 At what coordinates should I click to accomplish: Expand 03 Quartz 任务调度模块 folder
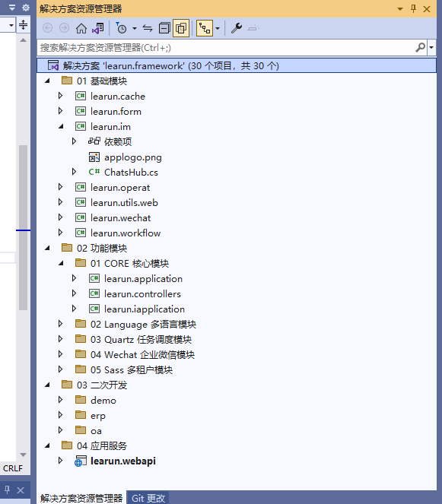60,339
